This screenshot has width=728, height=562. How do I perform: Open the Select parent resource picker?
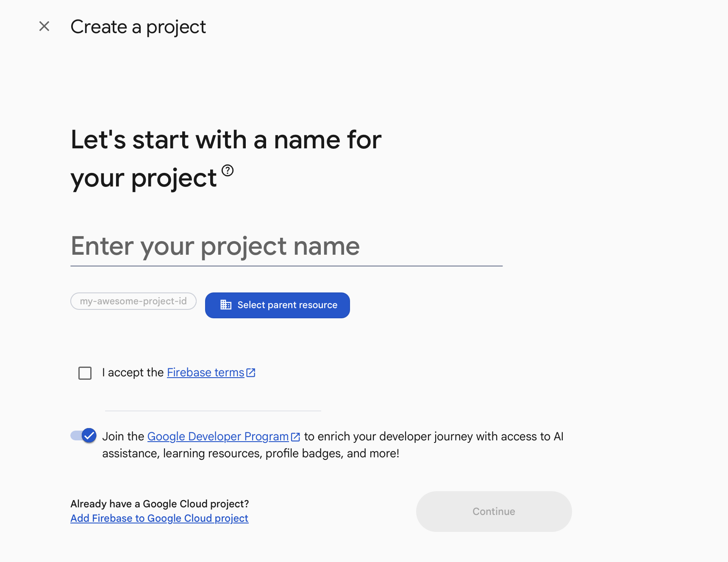278,305
